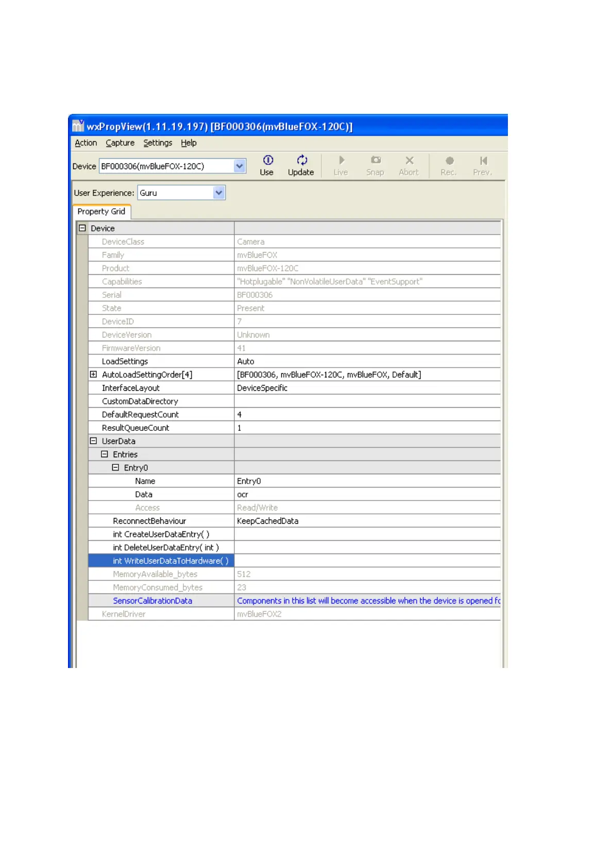Open the Capture menu

(x=120, y=143)
